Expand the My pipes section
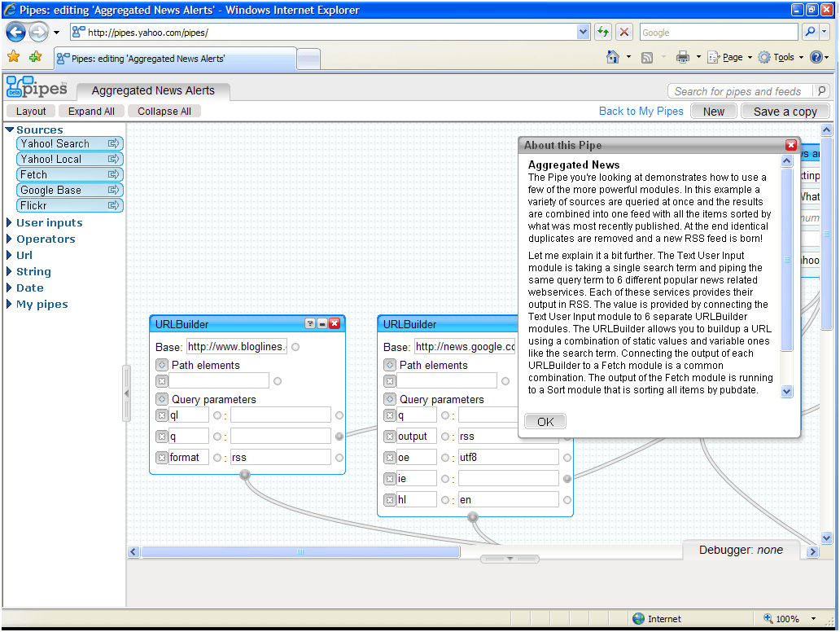Screen dimensions: 840x632 tap(9, 305)
